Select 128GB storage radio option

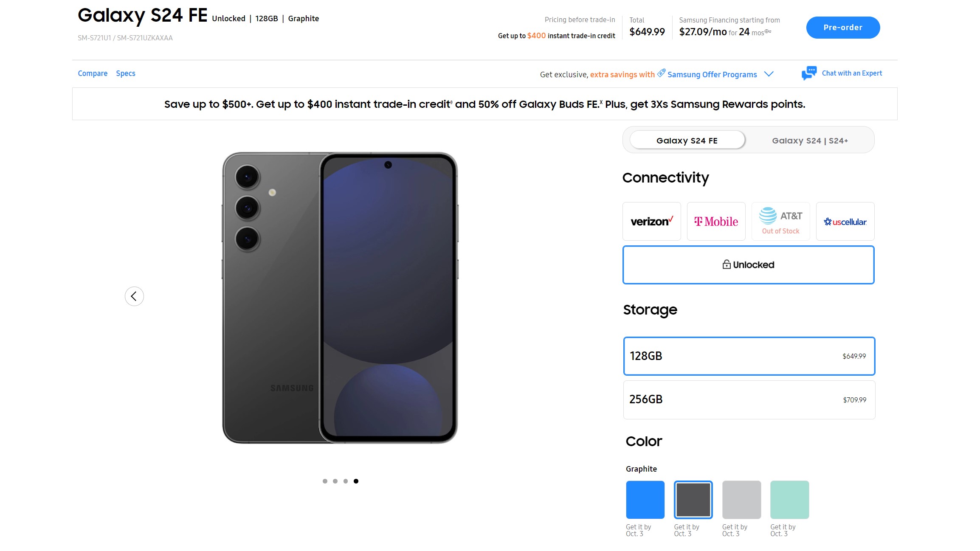[749, 355]
